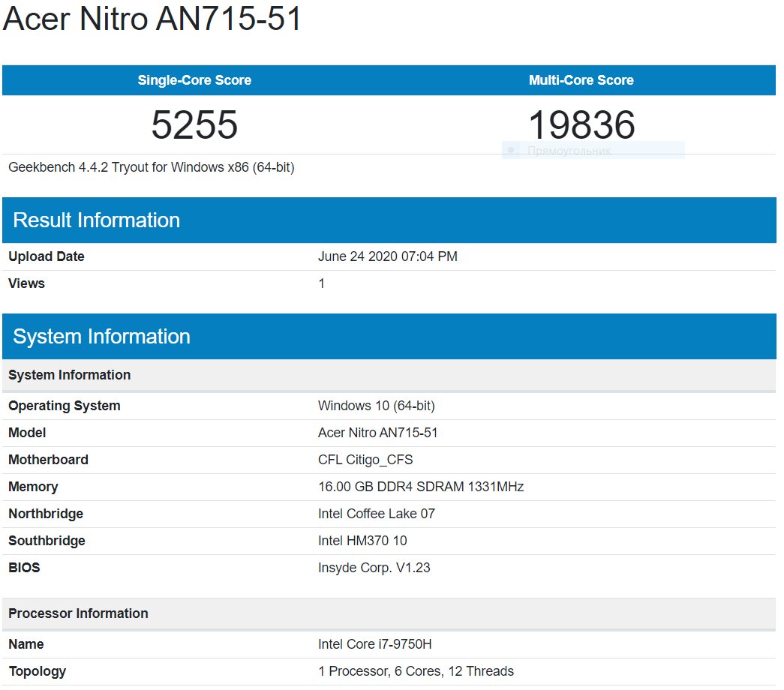Click the CFL Citigo_CFS motherboard value

tap(365, 460)
